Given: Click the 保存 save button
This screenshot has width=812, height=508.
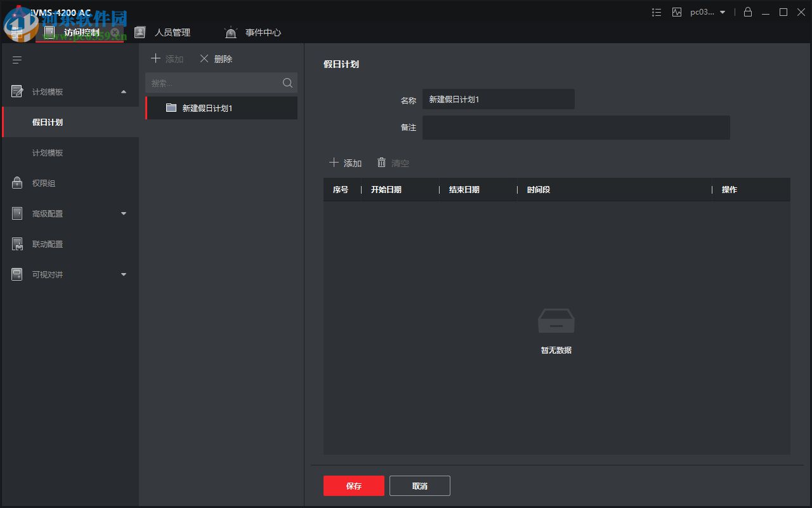Looking at the screenshot, I should click(354, 486).
